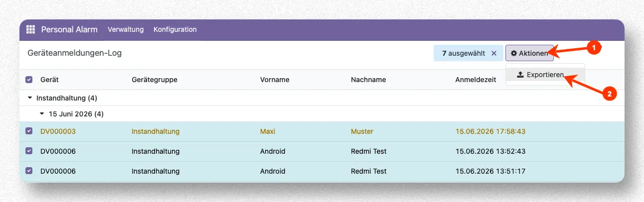Uncheck the DV000003 row checkbox

29,131
